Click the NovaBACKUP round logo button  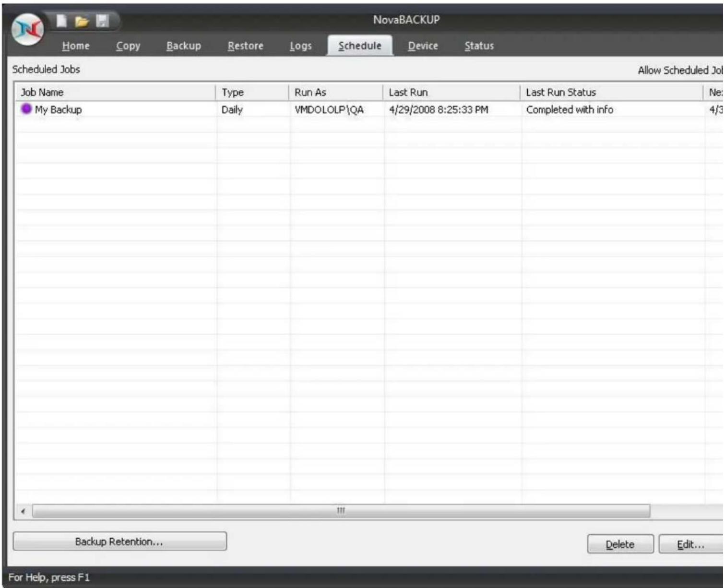click(28, 30)
